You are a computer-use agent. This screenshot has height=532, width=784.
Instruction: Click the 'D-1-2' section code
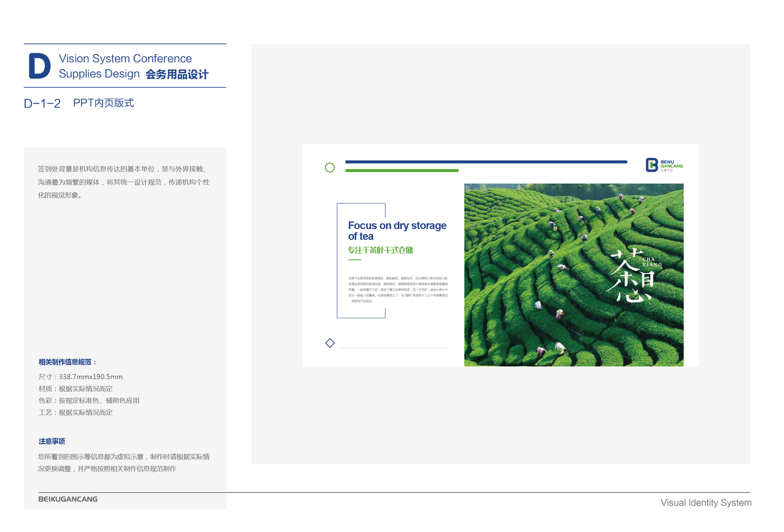[42, 104]
